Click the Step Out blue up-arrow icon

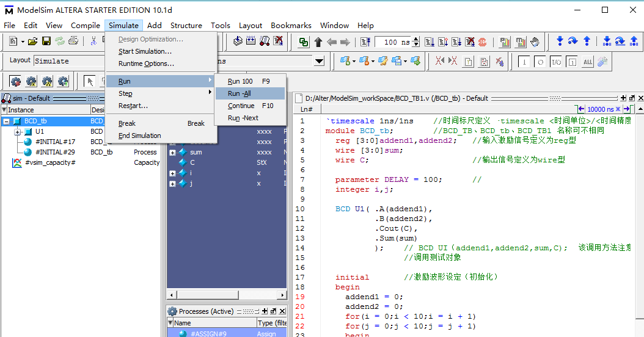pos(587,41)
